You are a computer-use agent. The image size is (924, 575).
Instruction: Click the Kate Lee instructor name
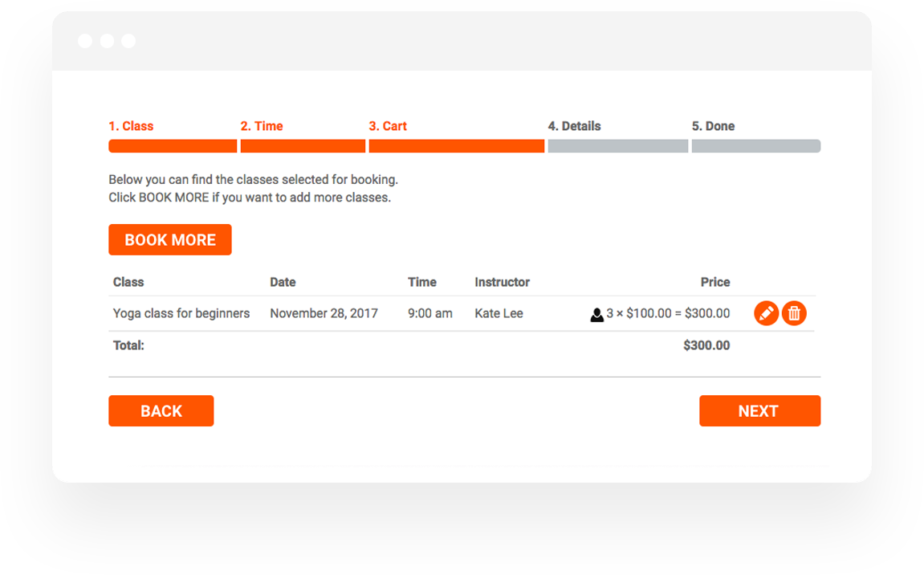499,313
